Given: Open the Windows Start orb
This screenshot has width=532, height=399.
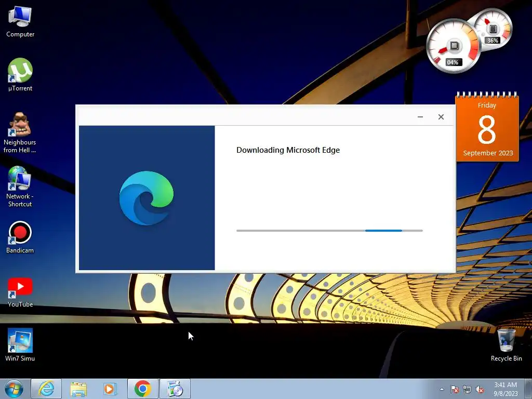Looking at the screenshot, I should 14,389.
